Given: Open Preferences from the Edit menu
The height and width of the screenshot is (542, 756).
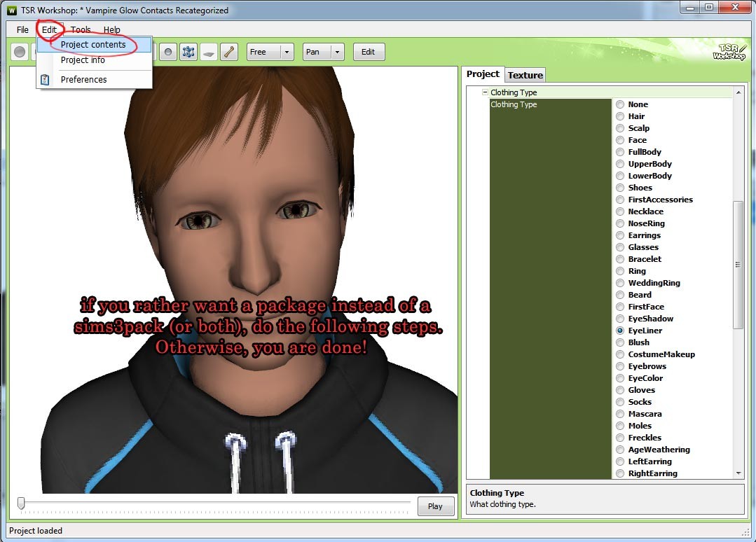Looking at the screenshot, I should [95, 80].
